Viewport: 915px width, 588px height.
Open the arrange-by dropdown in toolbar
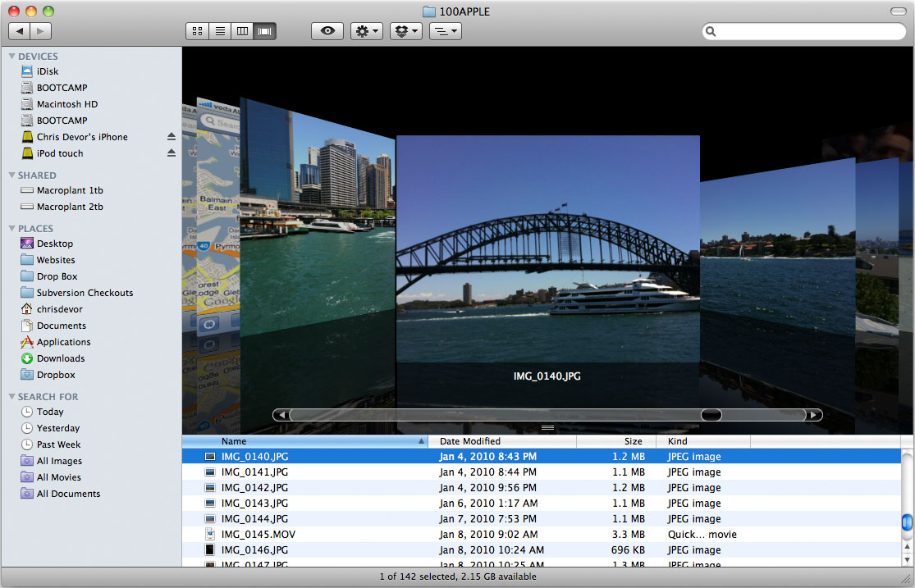click(x=445, y=31)
